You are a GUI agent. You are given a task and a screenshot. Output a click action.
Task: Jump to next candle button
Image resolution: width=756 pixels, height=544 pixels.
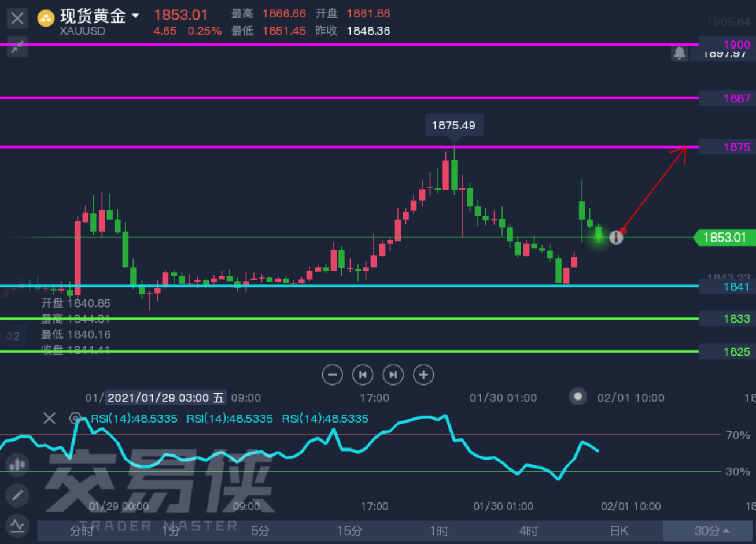pos(393,375)
